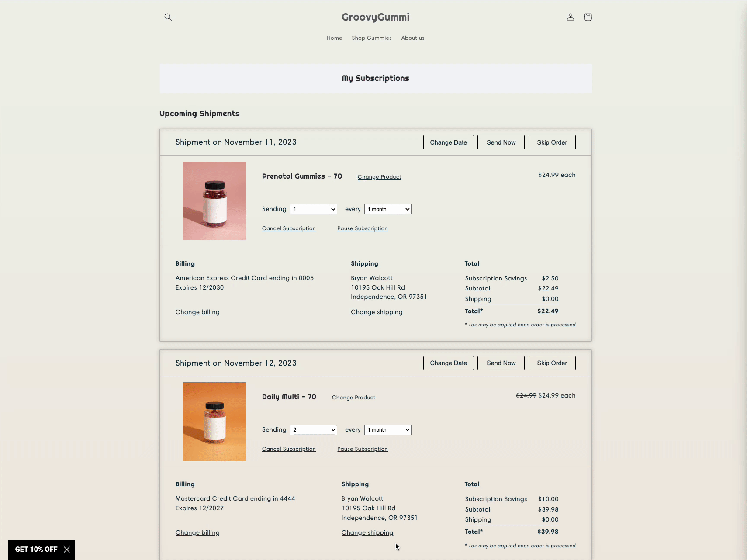The width and height of the screenshot is (747, 560).
Task: Click the account login icon
Action: coord(570,17)
